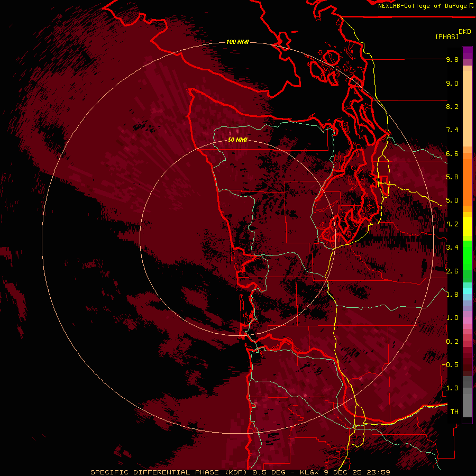Click the DKD legend unit label
The width and height of the screenshot is (476, 476).
[465, 32]
